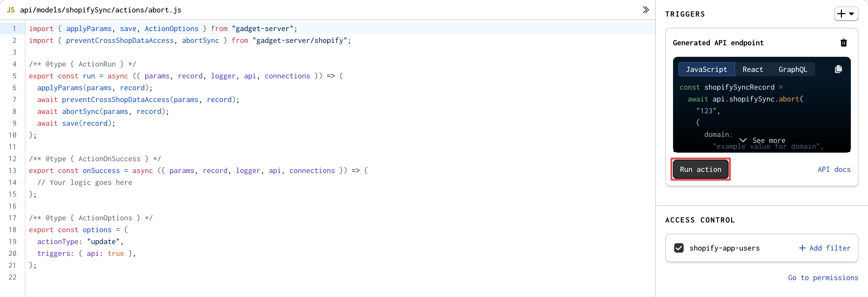Open the add trigger plus dropdown

pos(846,14)
